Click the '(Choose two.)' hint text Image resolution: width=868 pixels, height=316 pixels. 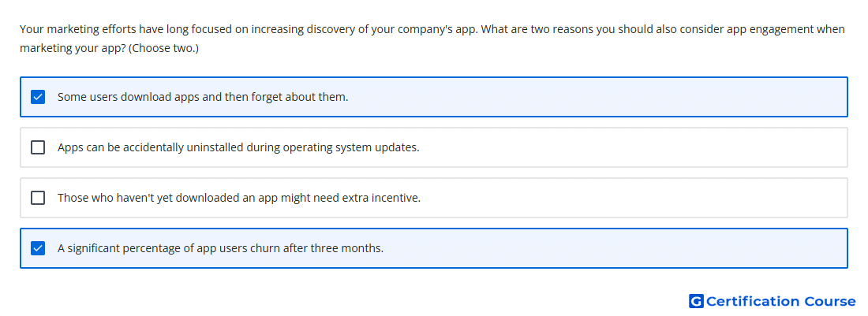tap(164, 49)
